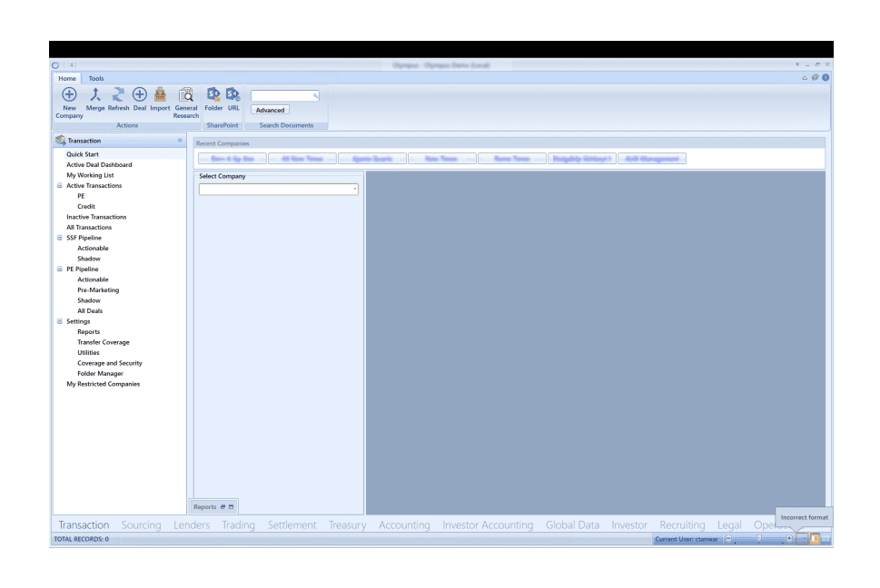Click the blue info icon top right
This screenshot has width=880, height=588.
pyautogui.click(x=826, y=78)
